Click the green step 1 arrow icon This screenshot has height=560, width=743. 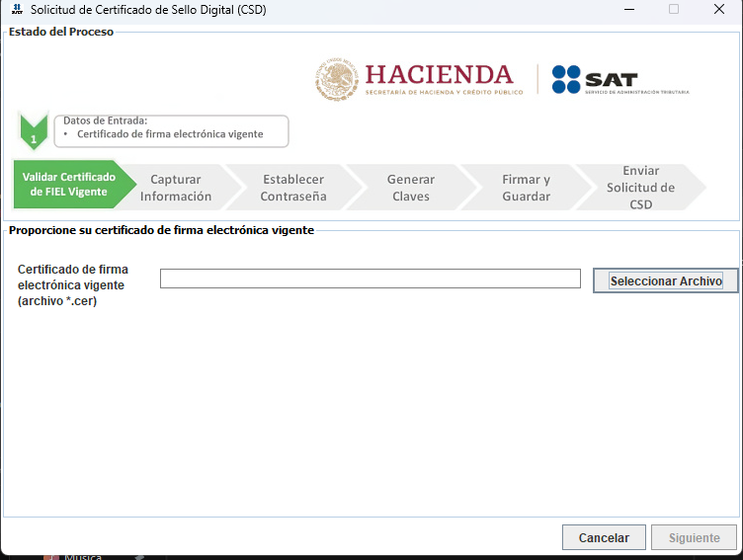[34, 131]
